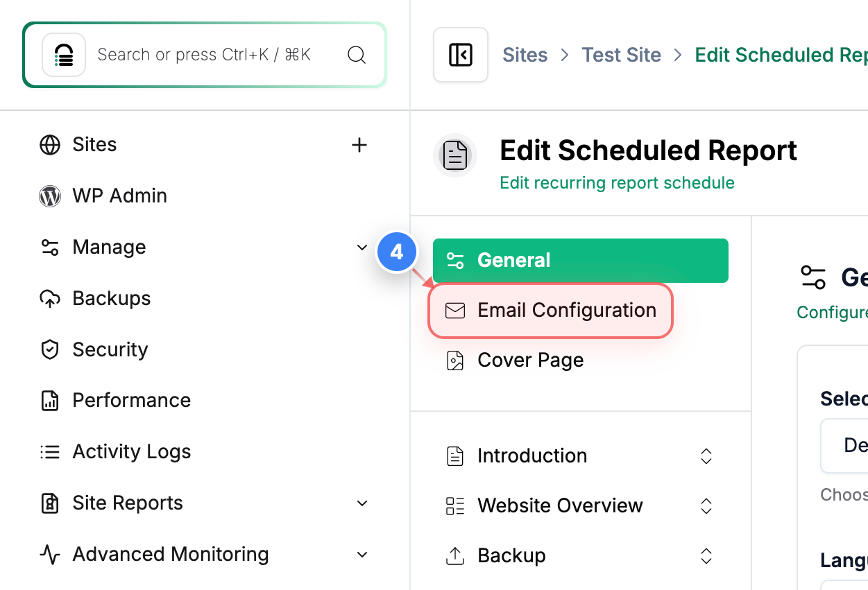Screen dimensions: 868x590
Task: Select the Advanced Monitoring pulse icon
Action: coord(49,554)
